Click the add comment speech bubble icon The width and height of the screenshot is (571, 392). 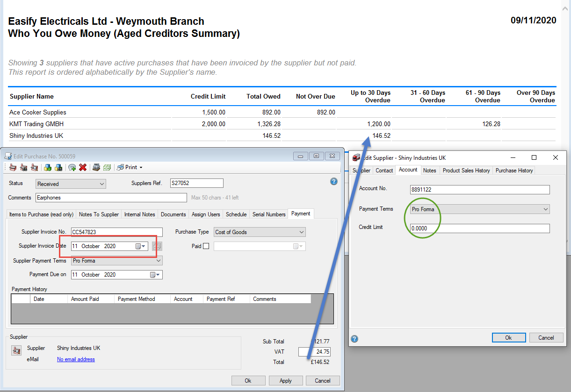click(x=72, y=167)
